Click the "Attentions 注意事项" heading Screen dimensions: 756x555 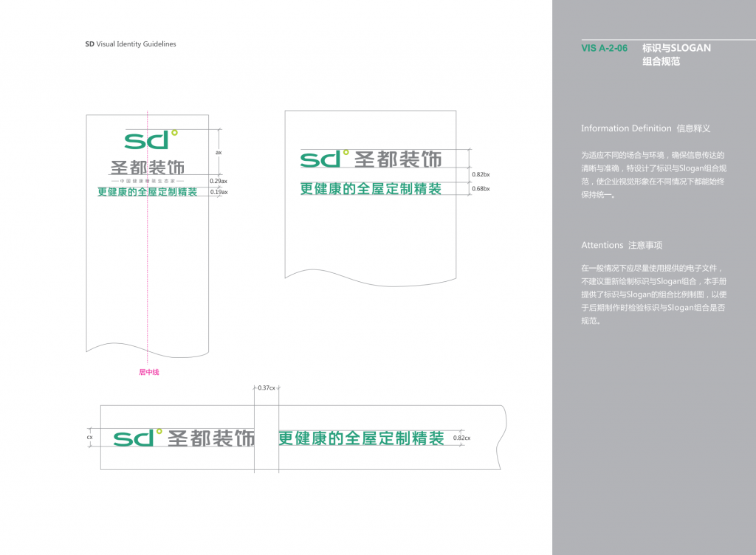coord(622,245)
